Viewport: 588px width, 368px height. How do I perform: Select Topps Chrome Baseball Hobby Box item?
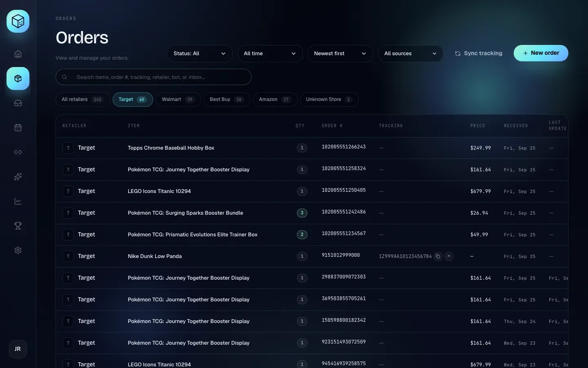pyautogui.click(x=171, y=148)
